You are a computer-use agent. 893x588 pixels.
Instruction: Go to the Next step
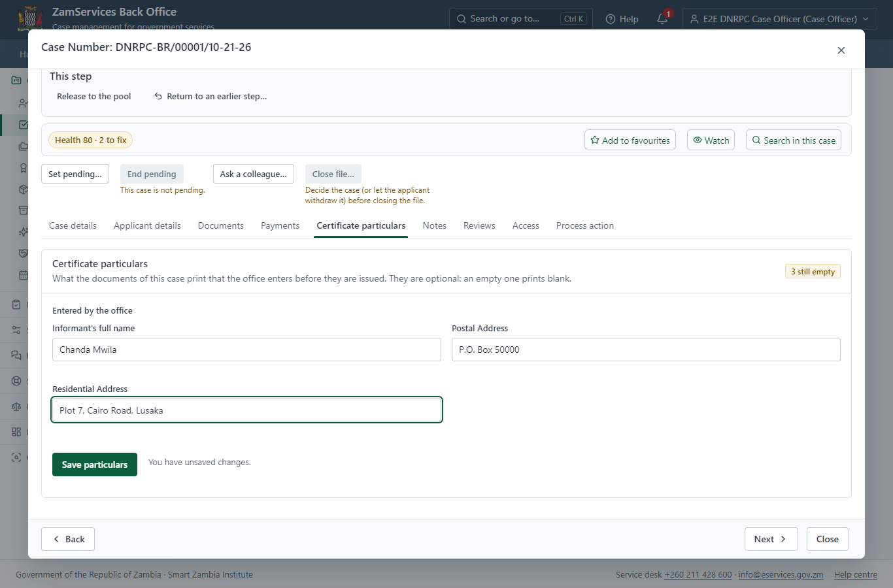point(771,539)
